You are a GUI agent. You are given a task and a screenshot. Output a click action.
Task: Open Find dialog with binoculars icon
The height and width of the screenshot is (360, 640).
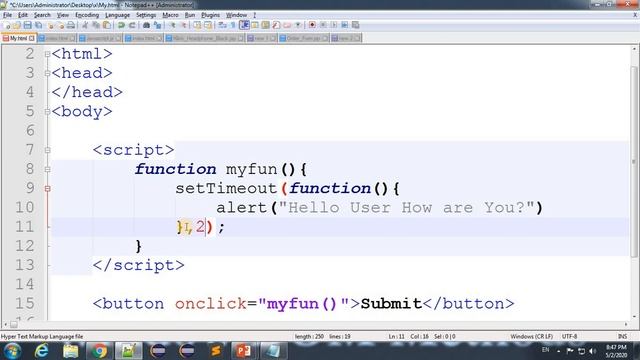(x=147, y=25)
